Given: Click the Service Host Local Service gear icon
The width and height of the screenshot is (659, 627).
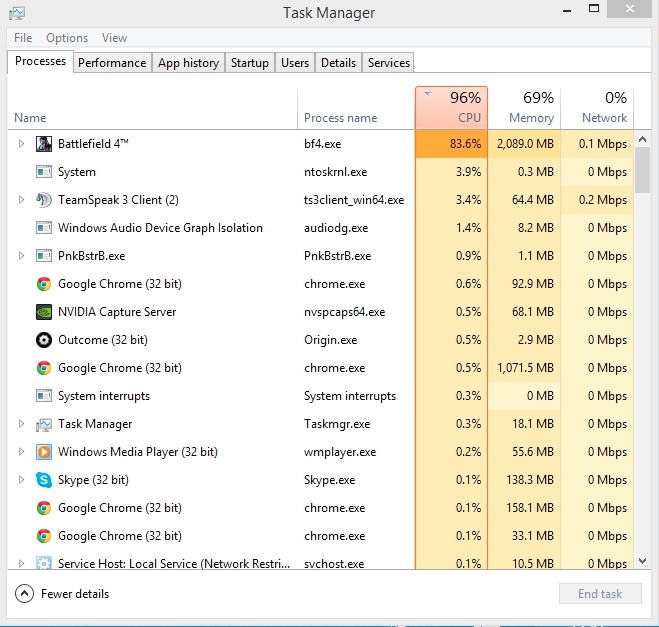Looking at the screenshot, I should (x=44, y=563).
